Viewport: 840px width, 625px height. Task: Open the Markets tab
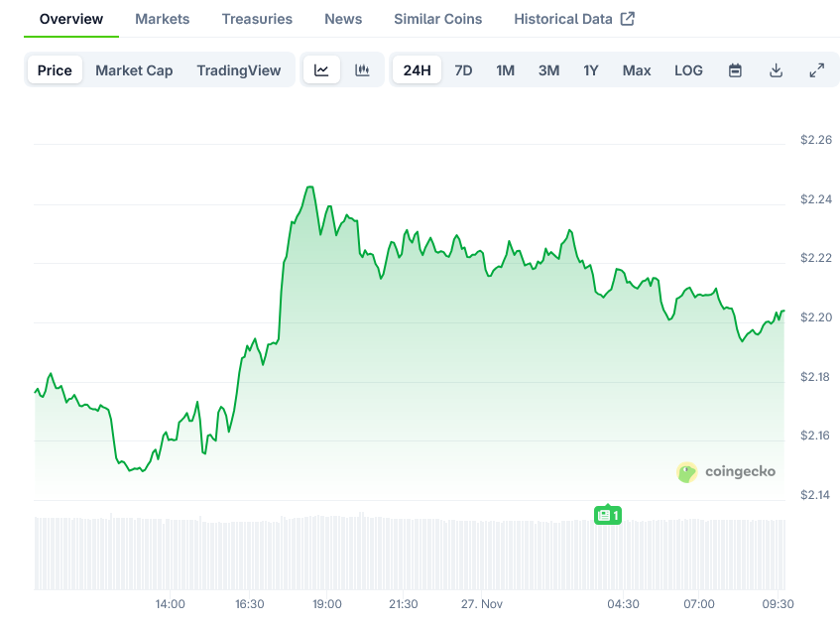pos(162,19)
